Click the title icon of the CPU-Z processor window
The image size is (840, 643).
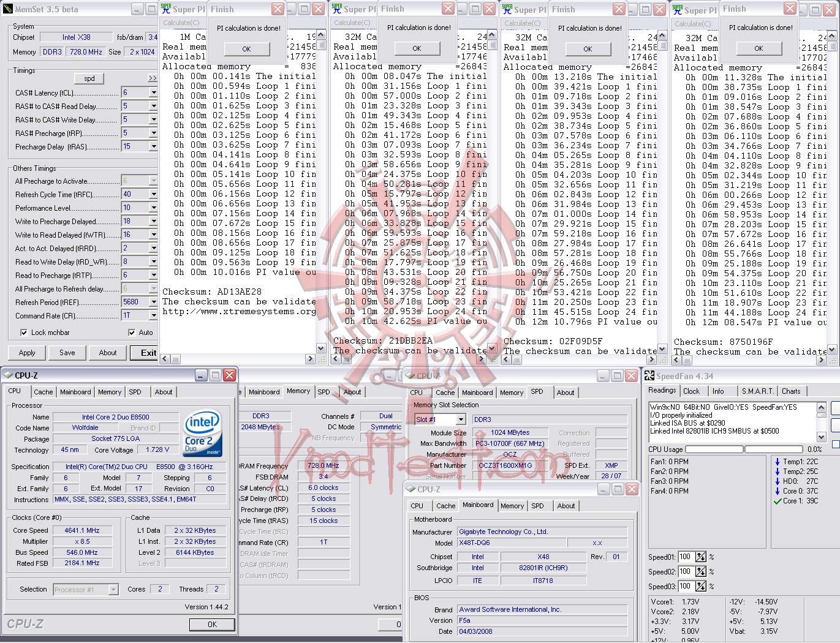(x=7, y=375)
